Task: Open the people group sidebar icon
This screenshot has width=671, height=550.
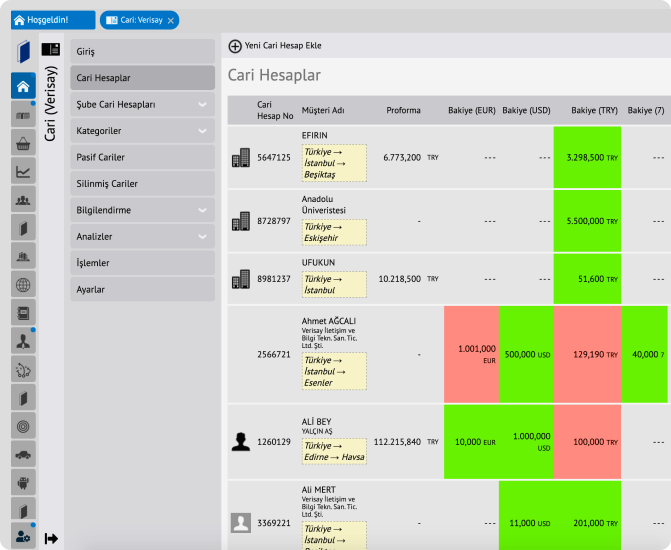Action: [23, 200]
